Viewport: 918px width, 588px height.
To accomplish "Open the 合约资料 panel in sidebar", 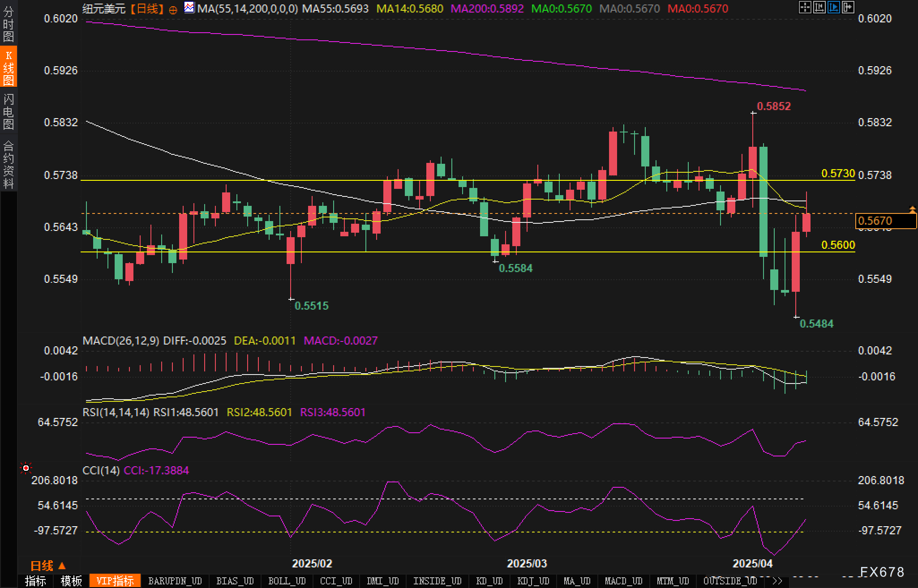I will coord(9,164).
